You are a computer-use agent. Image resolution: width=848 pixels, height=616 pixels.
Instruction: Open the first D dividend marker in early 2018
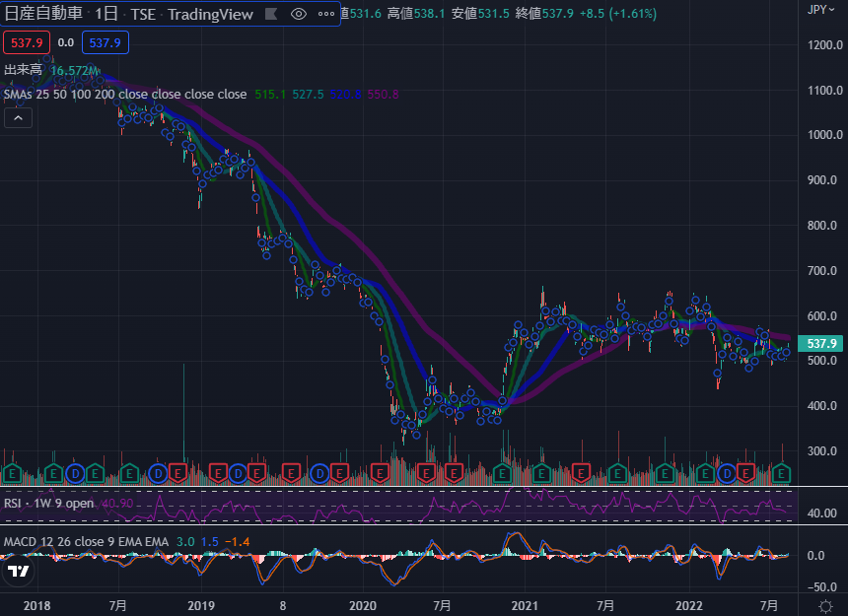point(75,474)
